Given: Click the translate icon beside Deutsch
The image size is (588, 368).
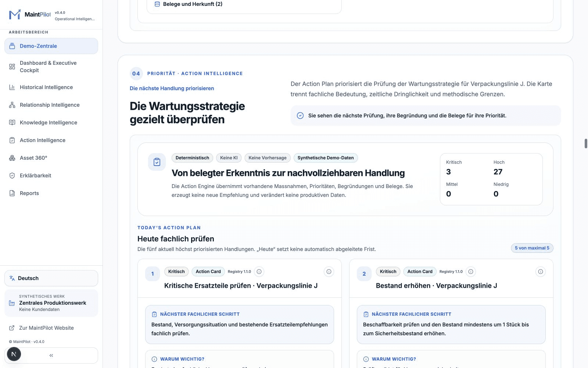Looking at the screenshot, I should pyautogui.click(x=12, y=278).
